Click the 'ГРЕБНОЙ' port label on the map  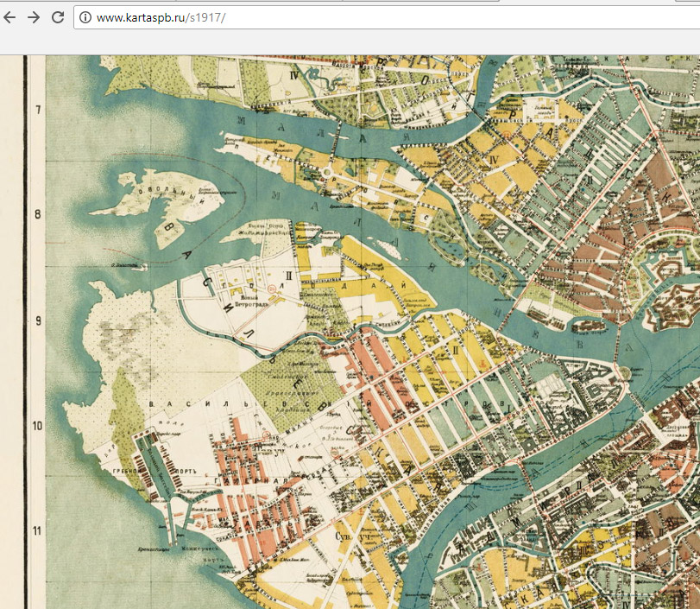(127, 471)
